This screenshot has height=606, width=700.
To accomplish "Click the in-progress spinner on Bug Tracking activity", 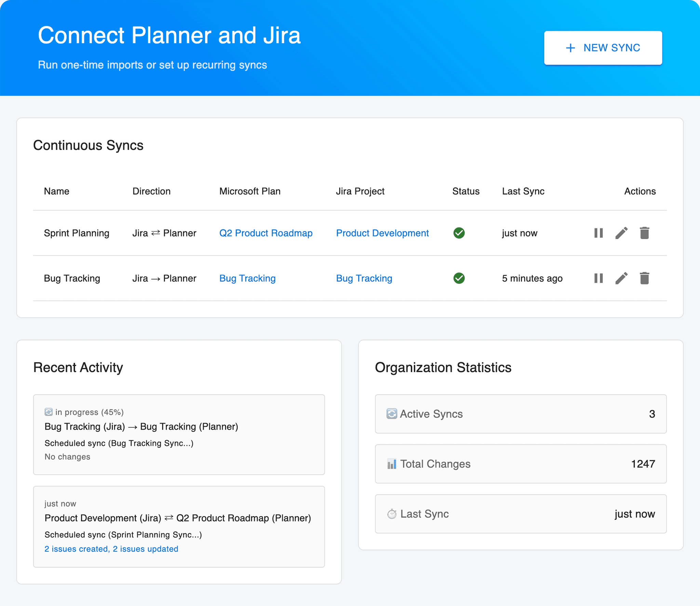I will click(x=49, y=412).
